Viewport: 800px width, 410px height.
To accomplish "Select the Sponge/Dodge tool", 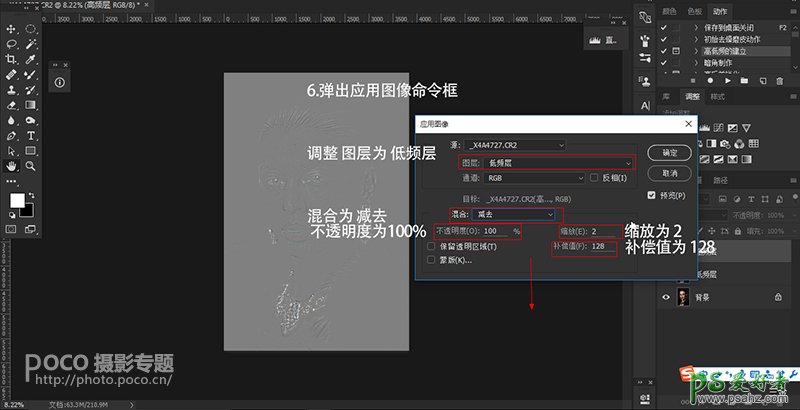I will (x=31, y=120).
